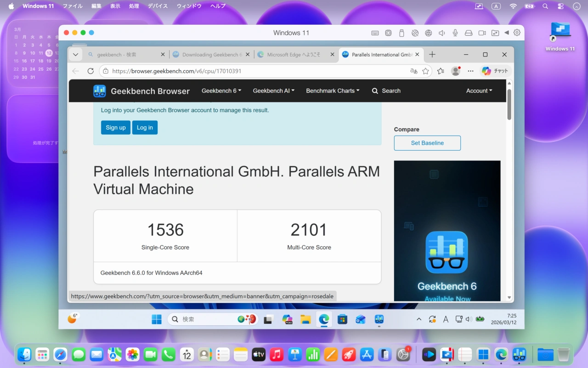Click the Parallels microphone icon
This screenshot has height=368, width=588.
[455, 33]
